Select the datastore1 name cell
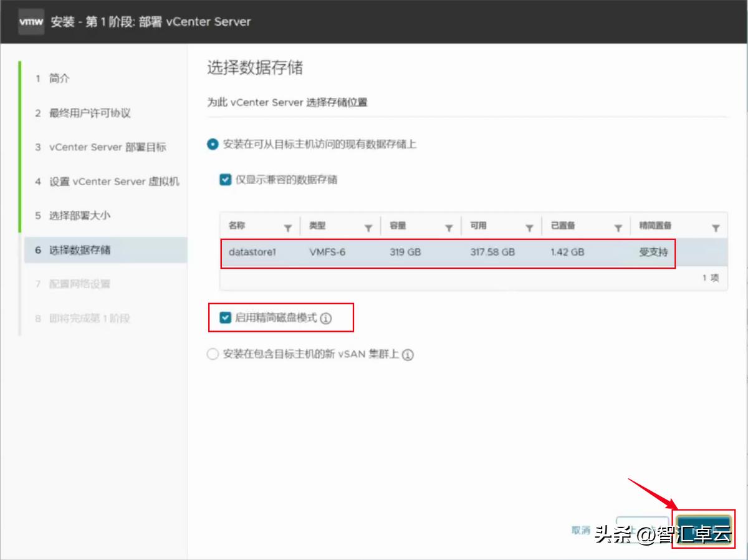The height and width of the screenshot is (560, 748). [252, 253]
